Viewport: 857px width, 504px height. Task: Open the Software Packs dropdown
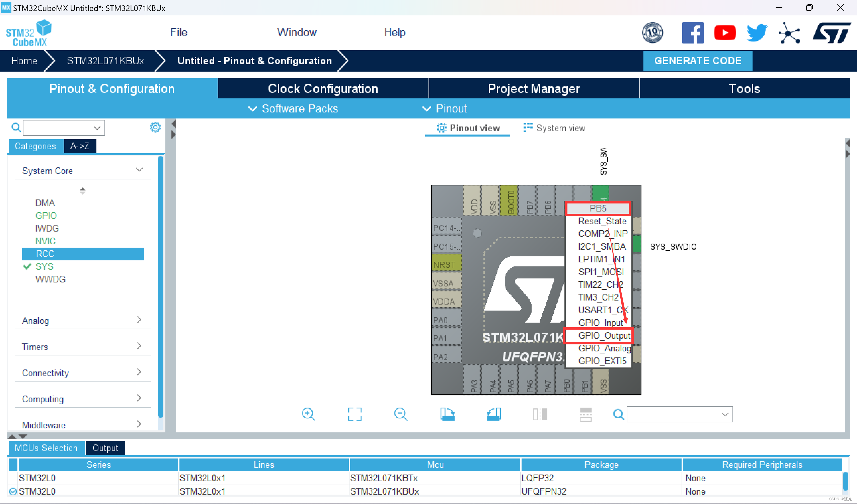[293, 108]
